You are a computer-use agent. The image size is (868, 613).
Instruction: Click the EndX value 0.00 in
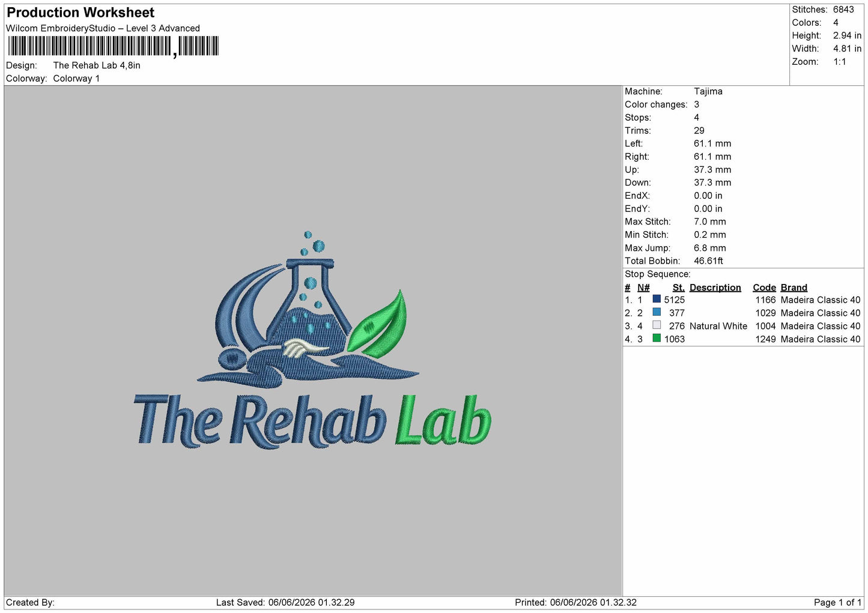(x=708, y=196)
